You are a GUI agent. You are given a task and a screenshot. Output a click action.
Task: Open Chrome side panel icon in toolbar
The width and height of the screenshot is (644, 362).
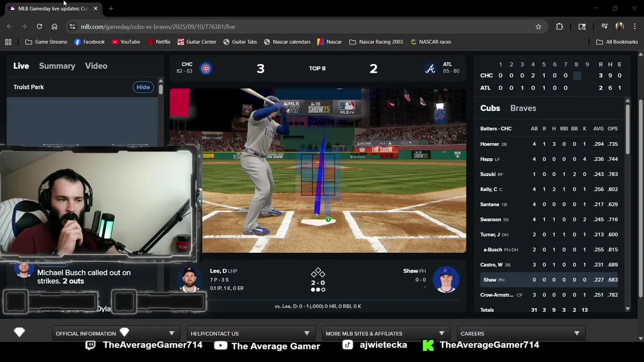(x=582, y=27)
